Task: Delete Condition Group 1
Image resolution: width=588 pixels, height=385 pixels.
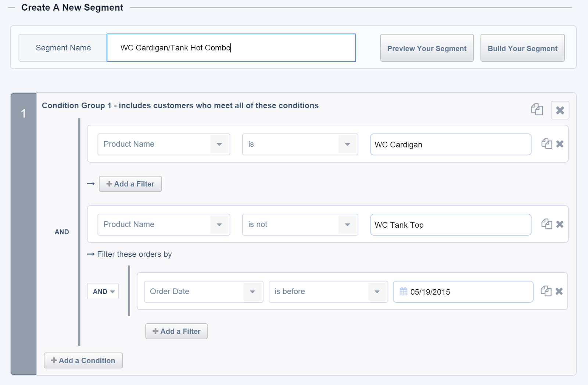Action: (560, 110)
